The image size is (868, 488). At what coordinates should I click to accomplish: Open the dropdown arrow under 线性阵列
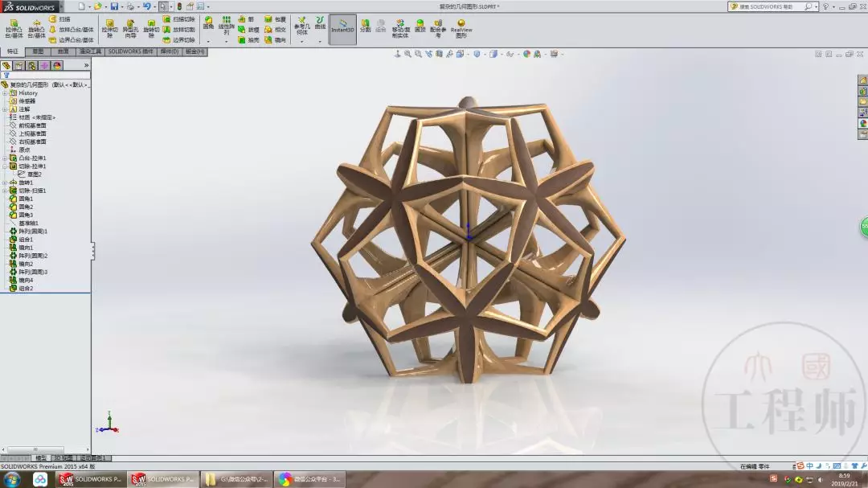click(226, 41)
